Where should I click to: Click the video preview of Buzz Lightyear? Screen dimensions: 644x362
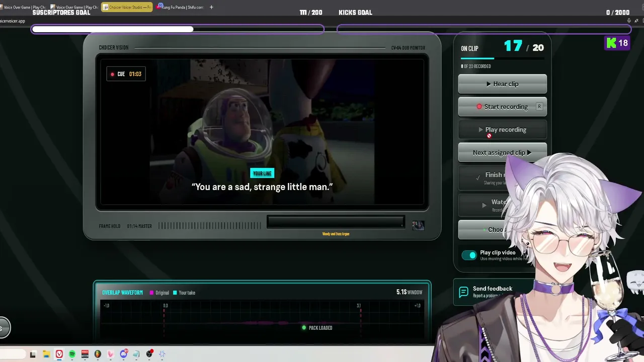click(262, 132)
